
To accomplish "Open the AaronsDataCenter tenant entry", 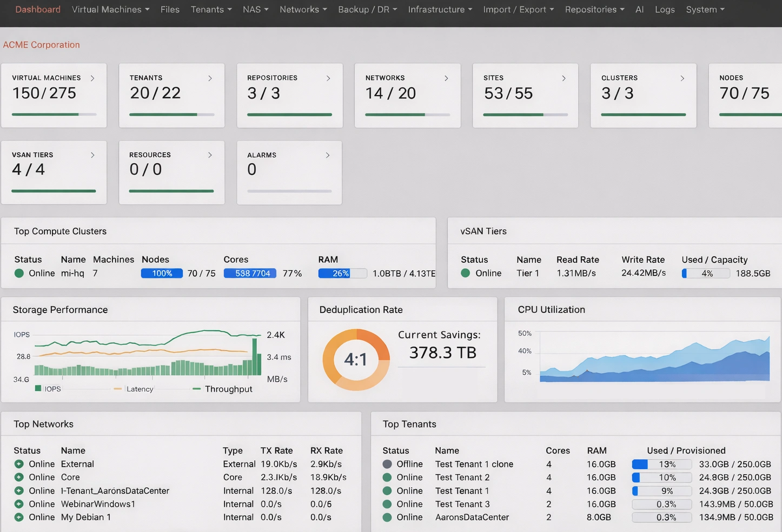I will 472,517.
